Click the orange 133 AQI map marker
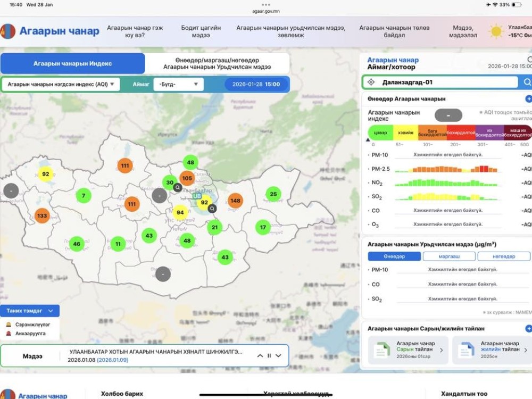The height and width of the screenshot is (399, 532). [43, 215]
